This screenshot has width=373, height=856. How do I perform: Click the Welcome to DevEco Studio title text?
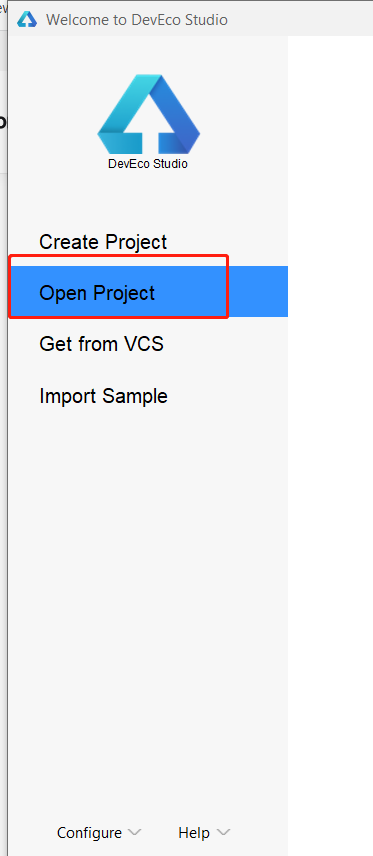pyautogui.click(x=137, y=20)
